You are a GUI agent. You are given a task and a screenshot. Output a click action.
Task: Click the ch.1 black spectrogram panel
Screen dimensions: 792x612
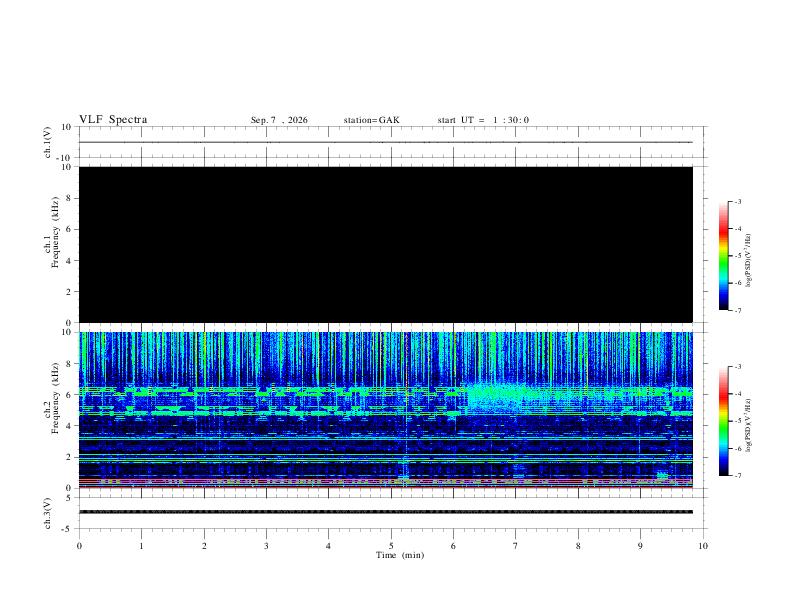[x=386, y=244]
